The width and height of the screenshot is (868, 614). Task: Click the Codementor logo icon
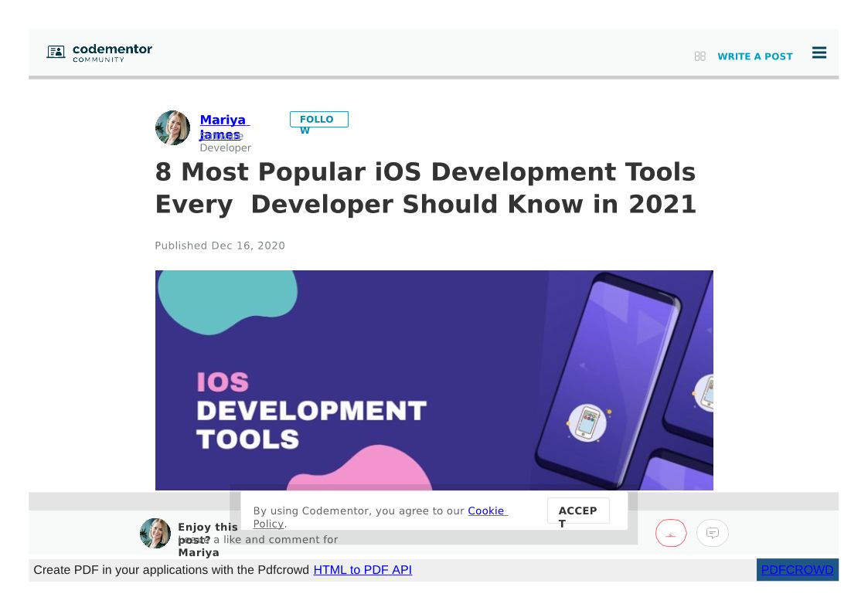[56, 53]
